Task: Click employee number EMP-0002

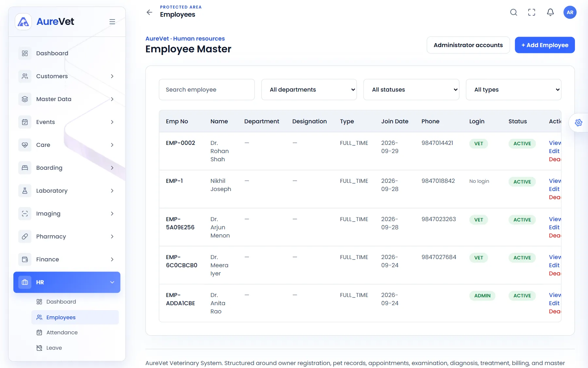Action: (180, 143)
